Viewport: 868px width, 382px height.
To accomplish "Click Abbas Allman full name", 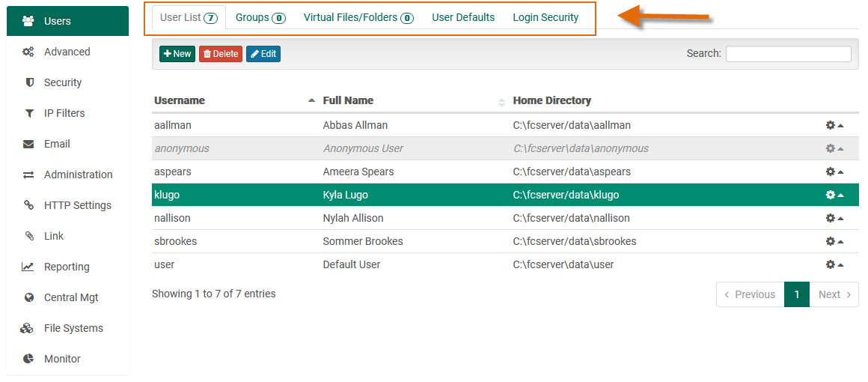I will pos(355,125).
